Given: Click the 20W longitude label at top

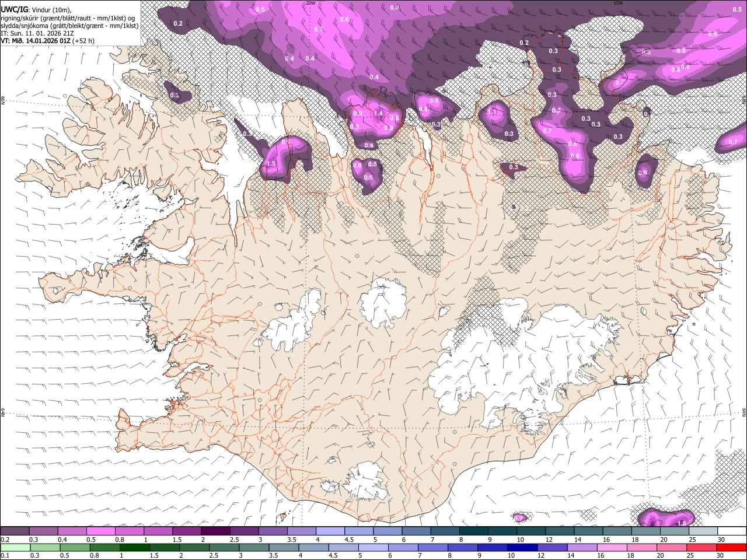Looking at the screenshot, I should pyautogui.click(x=310, y=3).
